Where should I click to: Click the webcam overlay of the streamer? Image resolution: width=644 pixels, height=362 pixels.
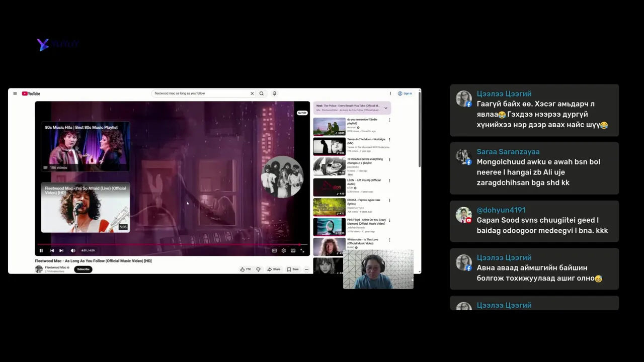pyautogui.click(x=378, y=269)
